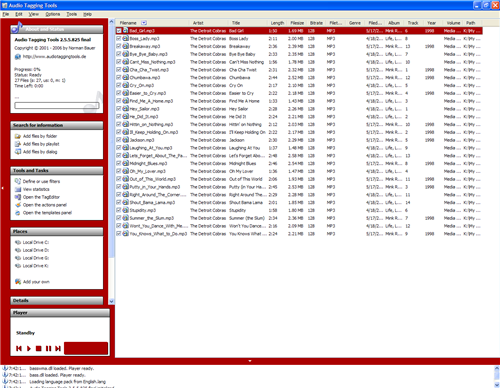Click the Local Drive C: drive icon

(x=18, y=242)
